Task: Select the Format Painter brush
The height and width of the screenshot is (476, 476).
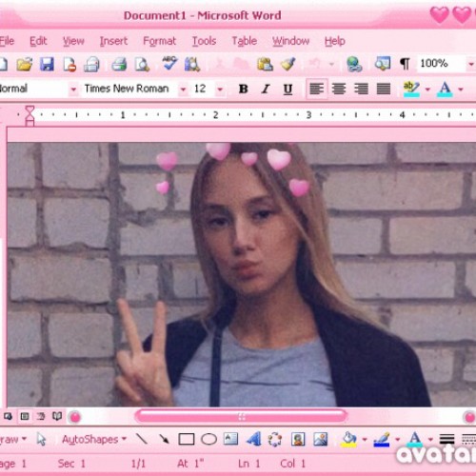Action: pos(288,64)
